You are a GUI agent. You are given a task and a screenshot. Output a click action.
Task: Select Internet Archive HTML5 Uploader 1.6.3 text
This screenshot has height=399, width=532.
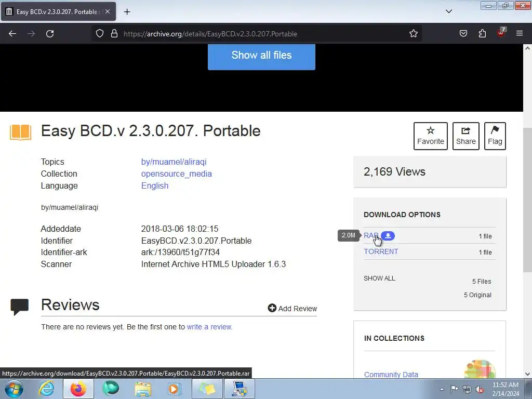coord(214,264)
